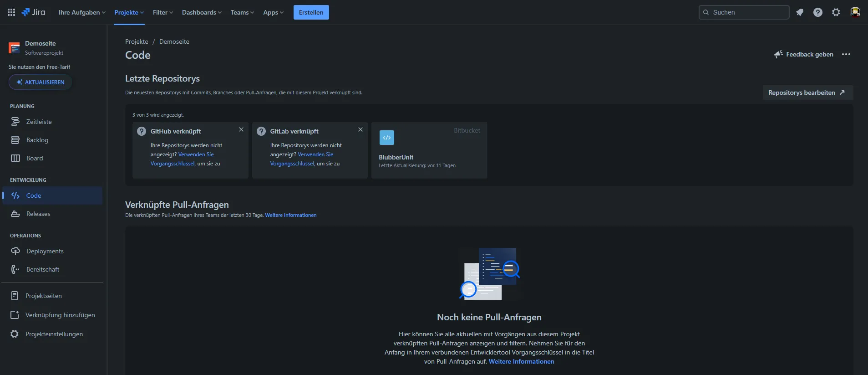Focus the Suchen search field
Viewport: 868px width, 375px height.
(744, 12)
